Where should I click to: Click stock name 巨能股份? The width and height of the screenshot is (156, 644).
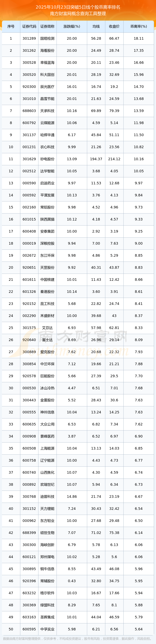pyautogui.click(x=47, y=376)
